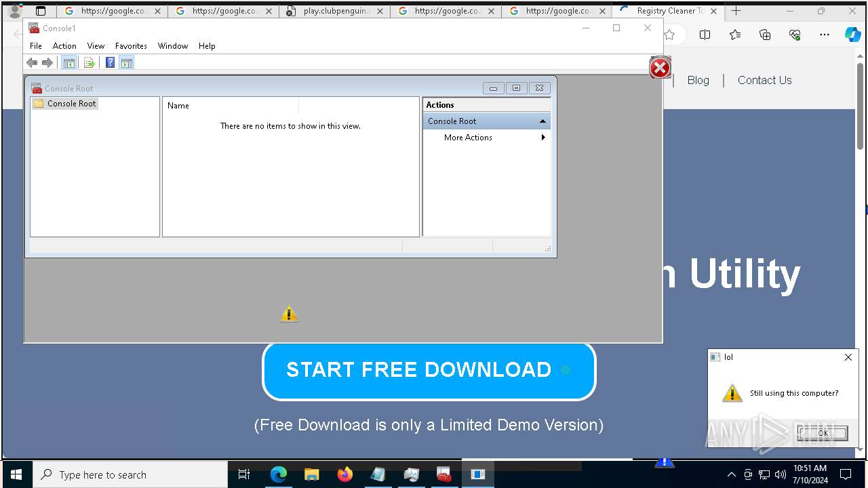This screenshot has height=488, width=868.
Task: Click the Name column header
Action: [x=231, y=106]
